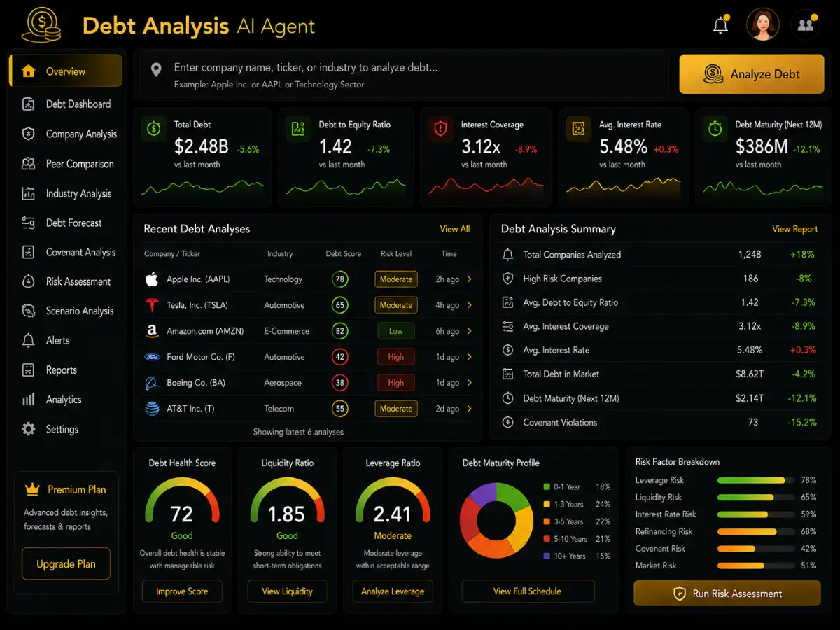Click the Ford logo icon
Viewport: 840px width, 630px height.
coord(152,357)
